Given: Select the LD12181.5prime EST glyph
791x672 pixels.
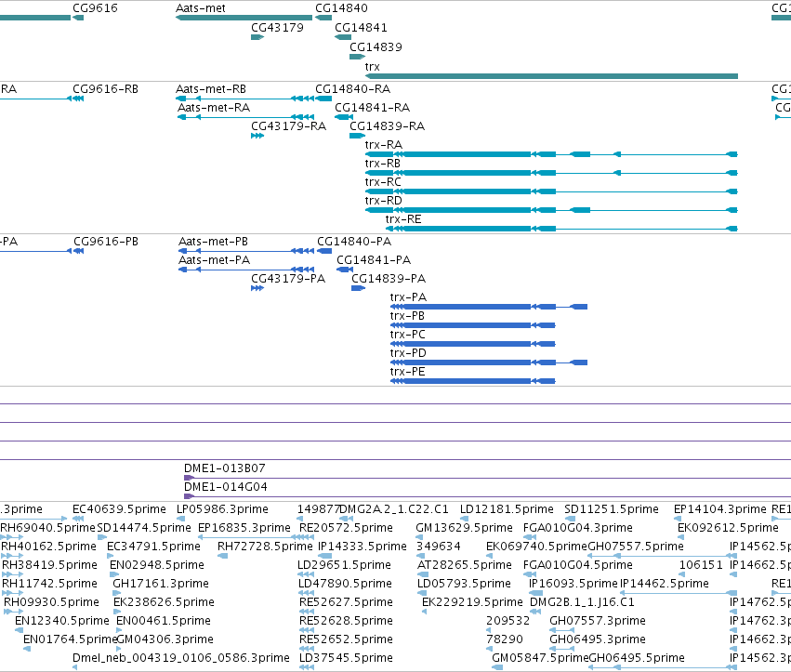Looking at the screenshot, I should tap(464, 519).
